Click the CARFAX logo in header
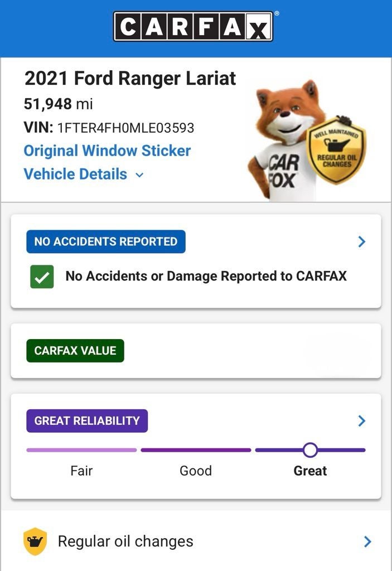Screen dimensions: 392x571 (x=193, y=27)
